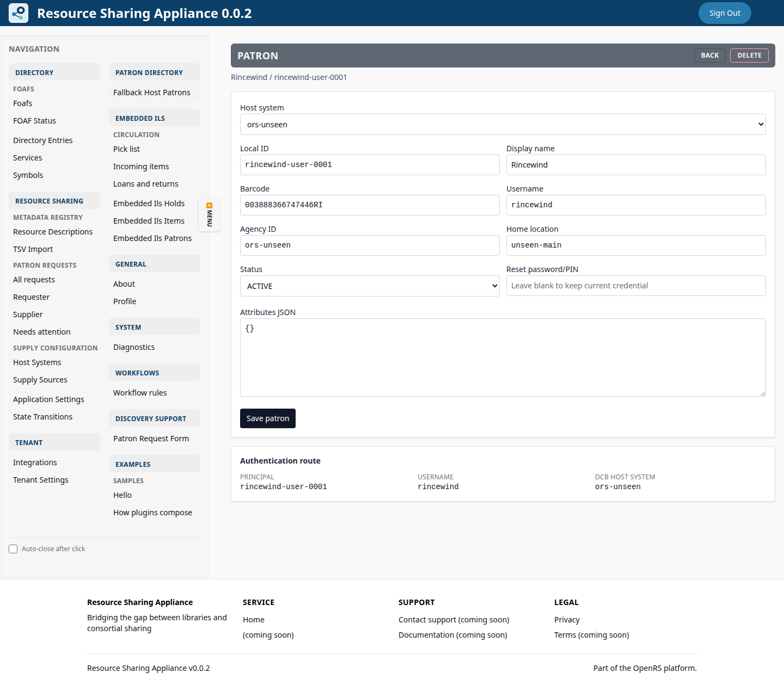Open How plugins compose
Screen dimensions: 784x691
click(x=152, y=513)
